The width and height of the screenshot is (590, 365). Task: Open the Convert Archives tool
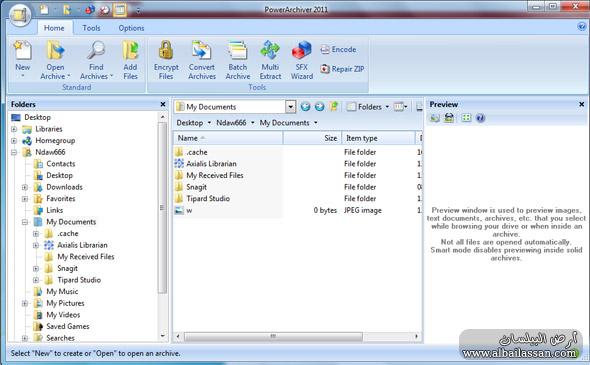click(x=202, y=60)
